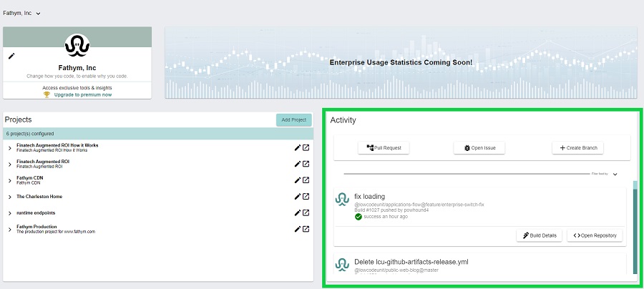The height and width of the screenshot is (289, 644).
Task: Select 'Delete lcu-github-artifacts-release.yml' activity title
Action: (411, 262)
